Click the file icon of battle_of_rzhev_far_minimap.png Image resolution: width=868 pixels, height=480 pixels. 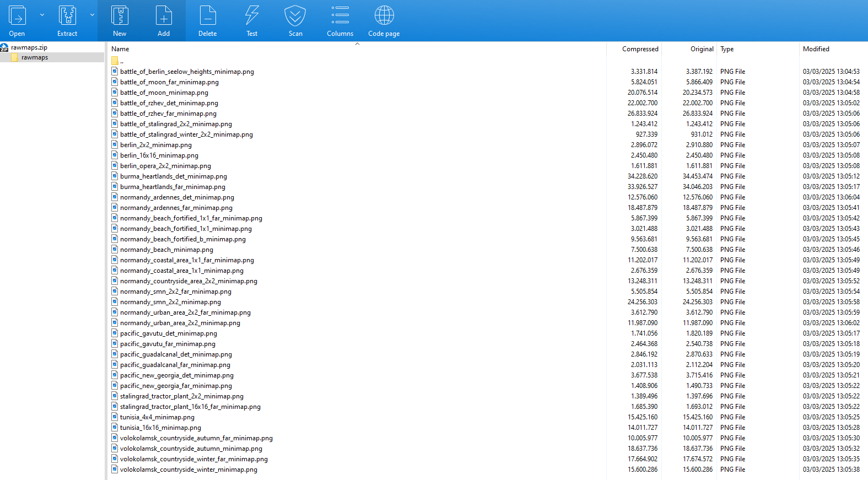coord(115,113)
